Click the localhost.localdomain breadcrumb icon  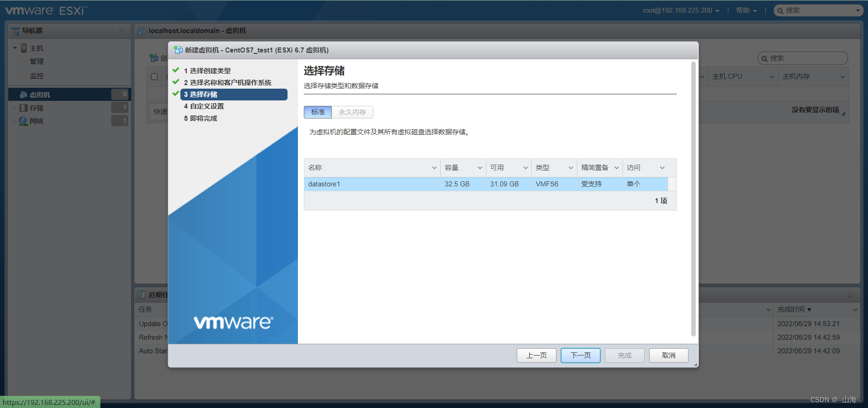[x=142, y=31]
